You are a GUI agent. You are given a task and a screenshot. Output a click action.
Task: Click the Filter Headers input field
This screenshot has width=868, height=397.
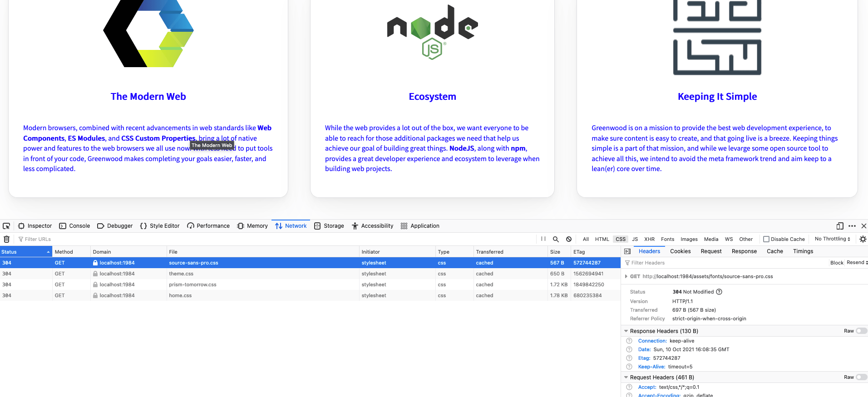725,263
